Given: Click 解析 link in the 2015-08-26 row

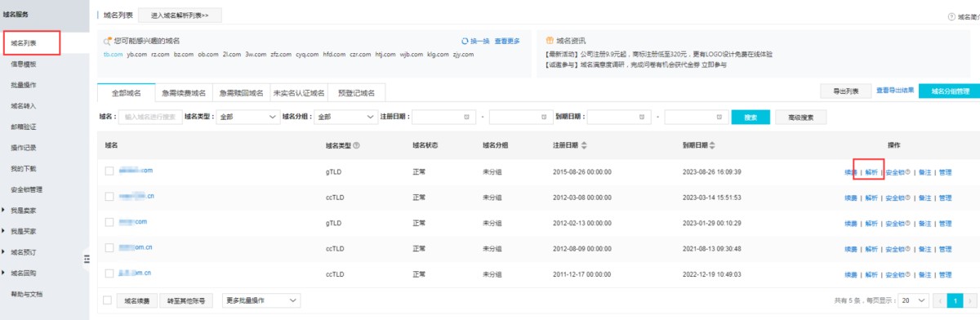Looking at the screenshot, I should point(871,173).
